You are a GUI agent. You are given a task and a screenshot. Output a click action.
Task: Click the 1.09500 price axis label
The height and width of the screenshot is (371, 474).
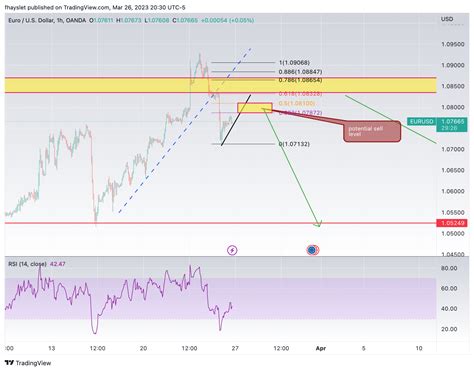[452, 44]
